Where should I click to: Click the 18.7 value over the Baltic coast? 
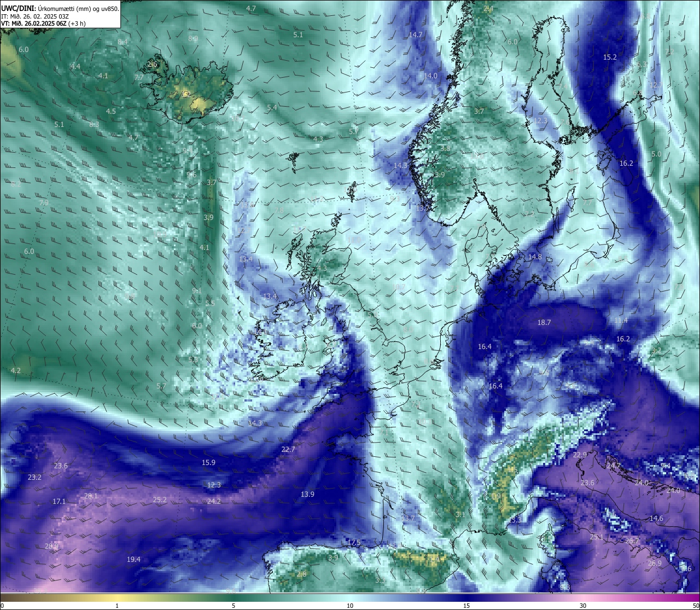click(544, 323)
